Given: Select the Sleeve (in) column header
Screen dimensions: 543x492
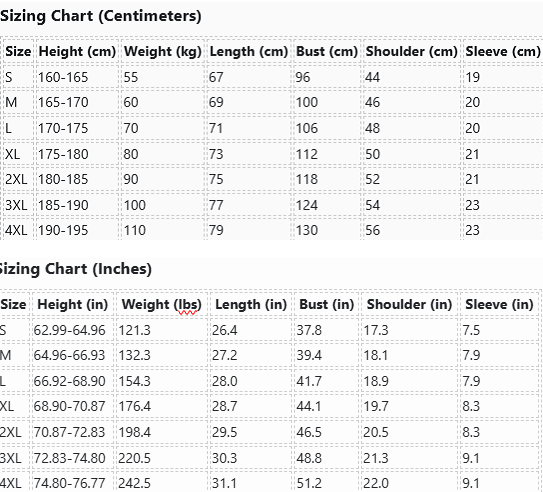Looking at the screenshot, I should (x=499, y=305).
